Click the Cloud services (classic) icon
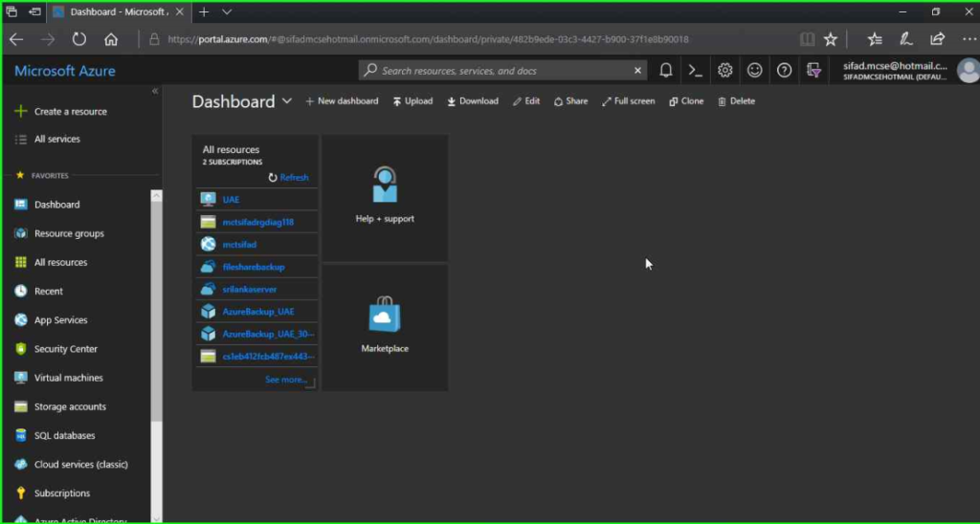 click(x=21, y=464)
